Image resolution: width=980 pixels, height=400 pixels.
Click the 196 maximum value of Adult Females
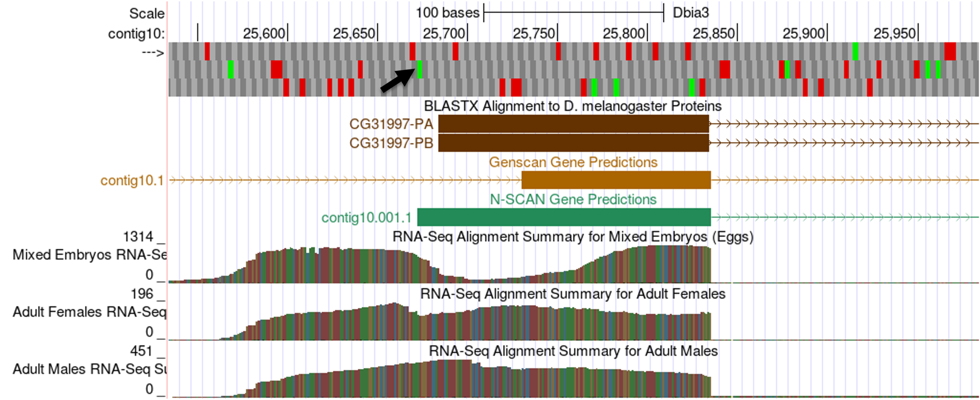142,293
